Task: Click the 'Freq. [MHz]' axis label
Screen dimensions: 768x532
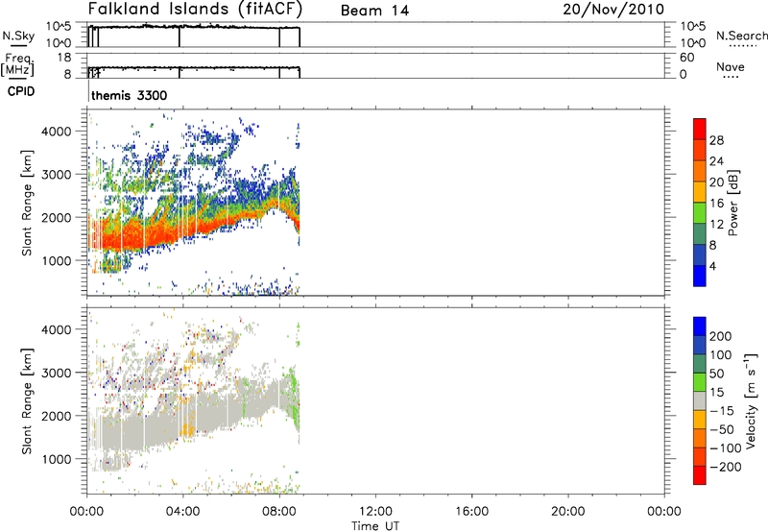Action: [17, 65]
